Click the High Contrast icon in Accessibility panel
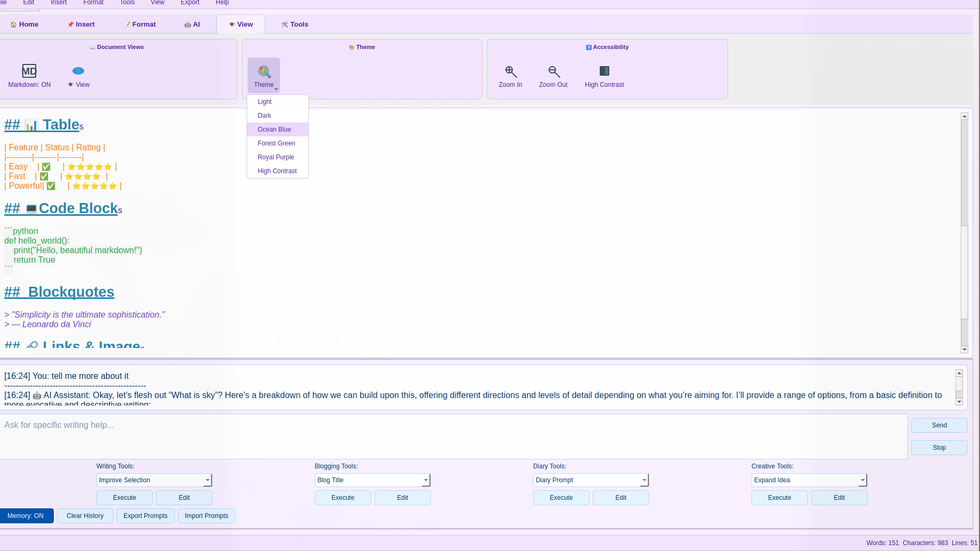Screen dimensions: 980x551 [x=604, y=70]
